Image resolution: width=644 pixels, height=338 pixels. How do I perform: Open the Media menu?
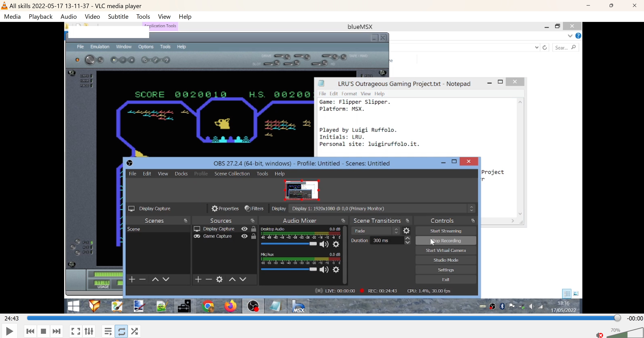[x=12, y=17]
